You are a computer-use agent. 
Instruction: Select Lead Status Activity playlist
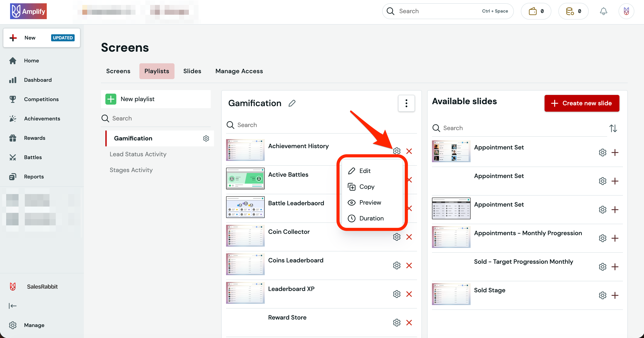tap(138, 154)
